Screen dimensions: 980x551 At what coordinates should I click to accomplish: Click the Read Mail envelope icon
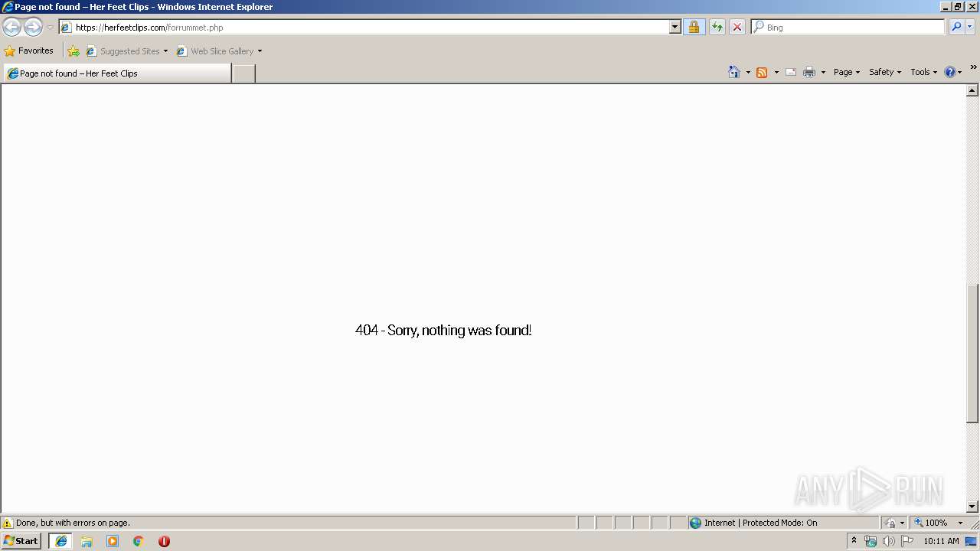click(x=791, y=72)
